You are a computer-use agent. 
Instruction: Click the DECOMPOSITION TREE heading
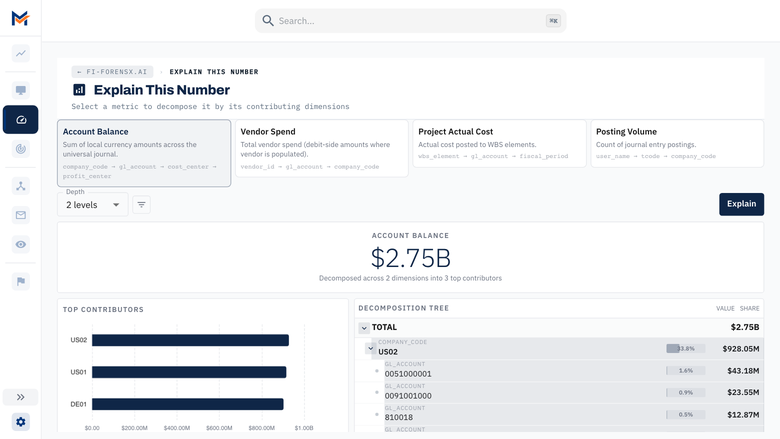pyautogui.click(x=403, y=308)
